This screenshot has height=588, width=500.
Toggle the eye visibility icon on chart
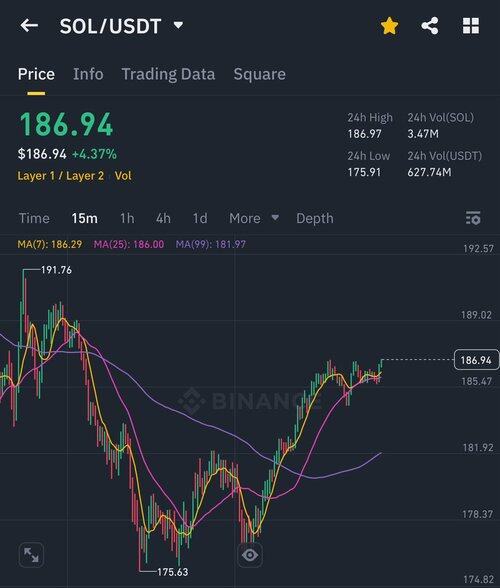point(250,555)
